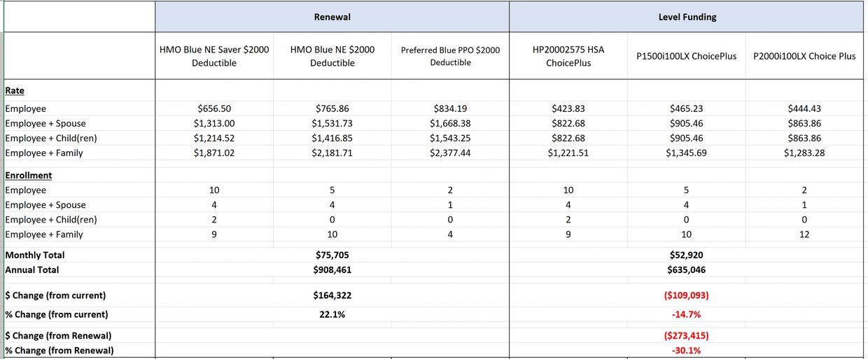Select employee enrollment 10 under HMO Blue NE Saver

coord(214,190)
